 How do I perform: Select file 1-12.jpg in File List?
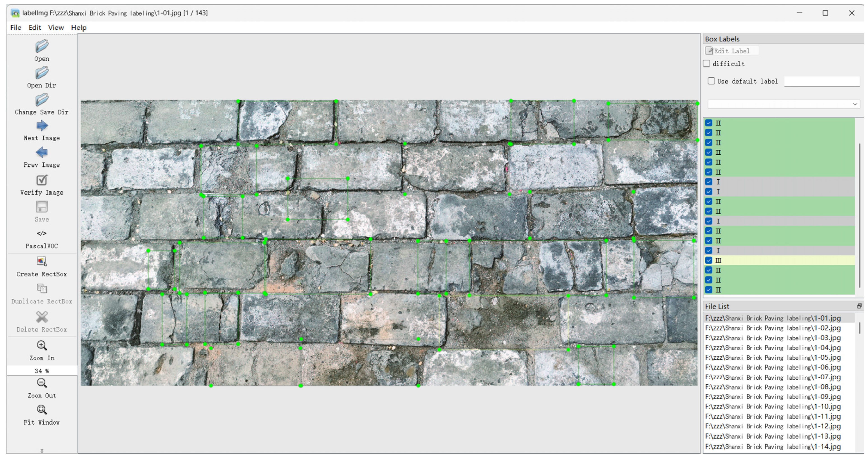pos(779,426)
